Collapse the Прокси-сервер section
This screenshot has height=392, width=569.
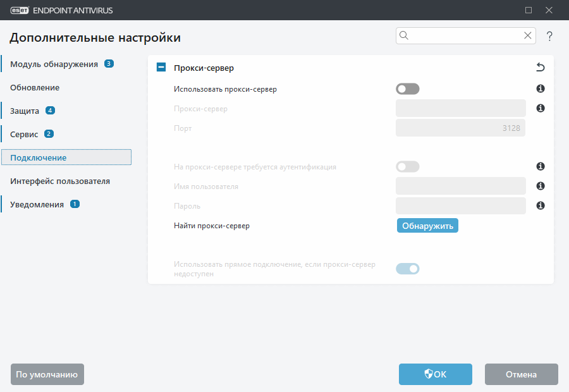(x=161, y=68)
